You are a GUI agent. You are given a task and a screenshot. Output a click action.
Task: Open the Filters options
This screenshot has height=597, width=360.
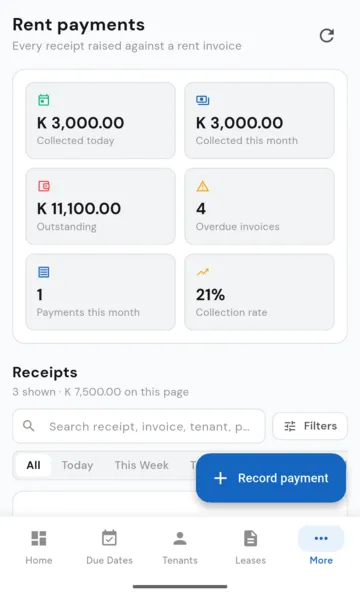[310, 426]
